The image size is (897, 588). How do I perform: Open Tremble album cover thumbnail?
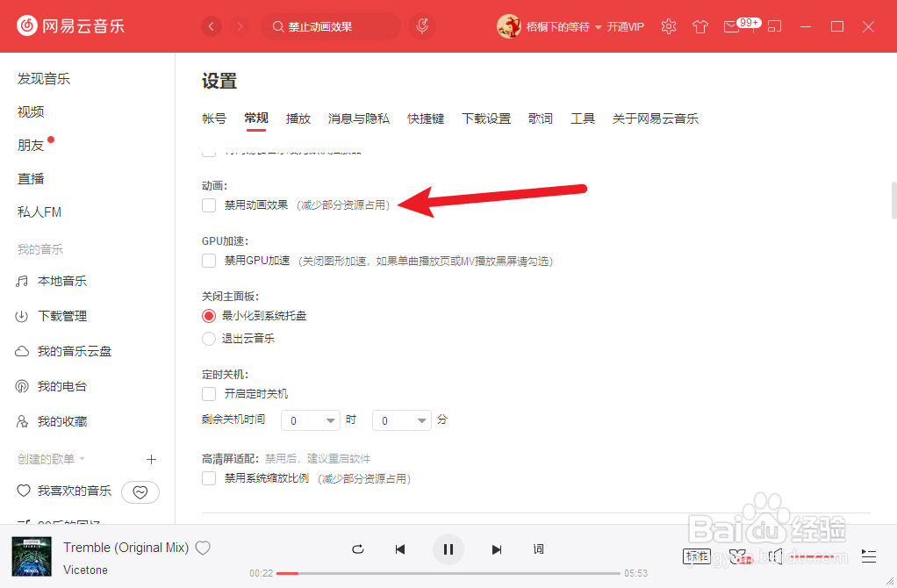point(32,556)
